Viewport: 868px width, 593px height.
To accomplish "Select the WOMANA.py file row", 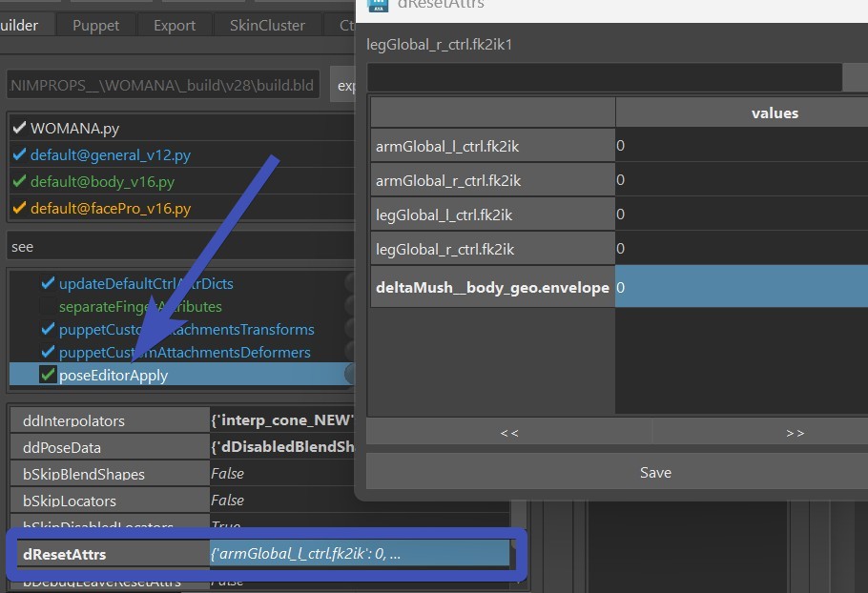I will point(181,128).
